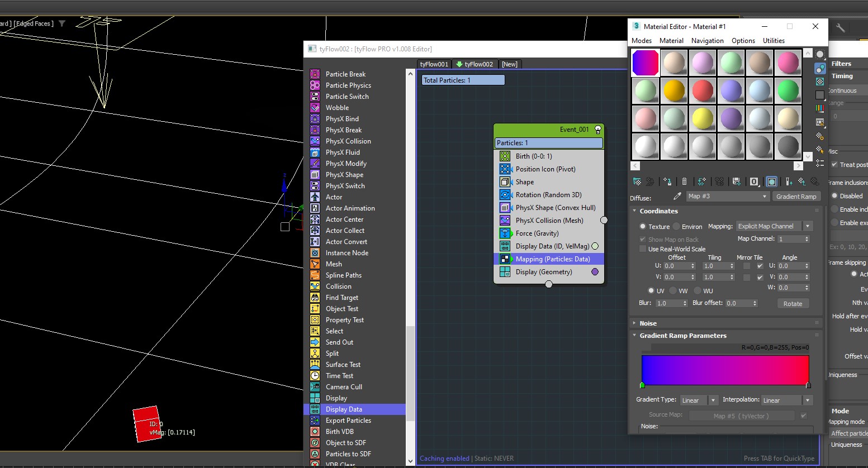Select the Environ radio button
868x468 pixels.
pyautogui.click(x=676, y=226)
